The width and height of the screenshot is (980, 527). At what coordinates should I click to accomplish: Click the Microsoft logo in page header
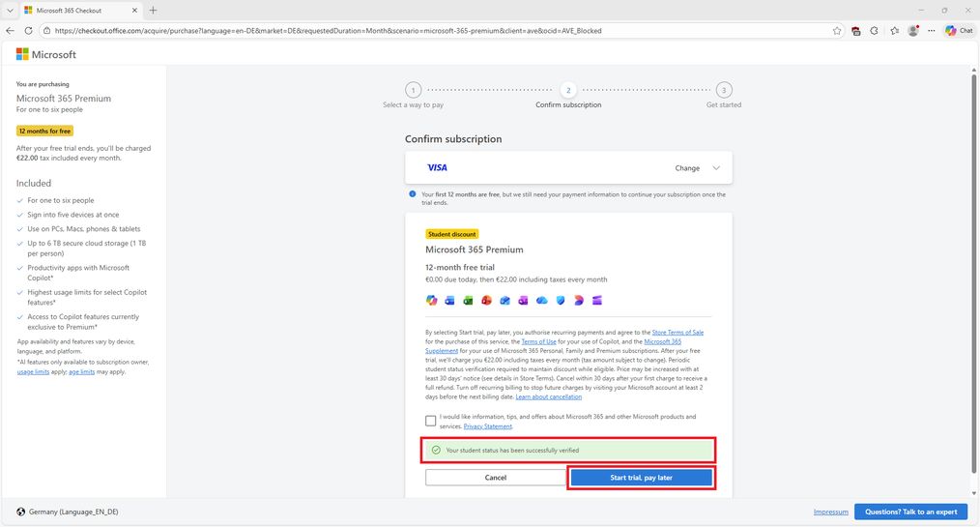pos(45,54)
